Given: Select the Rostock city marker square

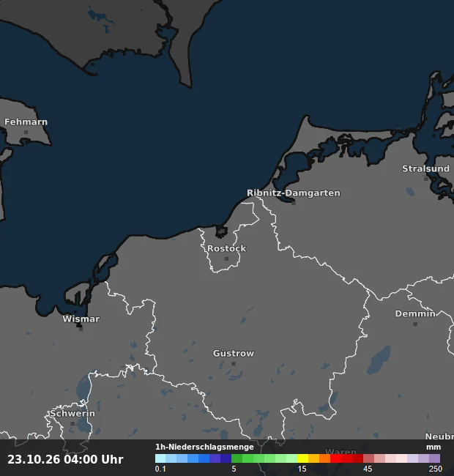Looking at the screenshot, I should [x=226, y=259].
